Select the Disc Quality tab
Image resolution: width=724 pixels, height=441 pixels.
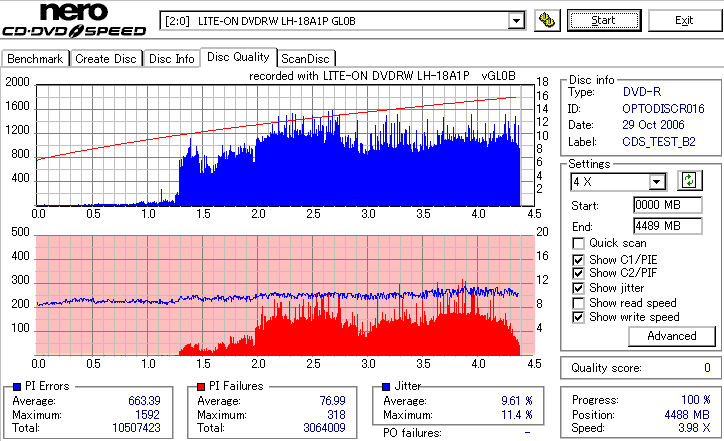click(238, 57)
